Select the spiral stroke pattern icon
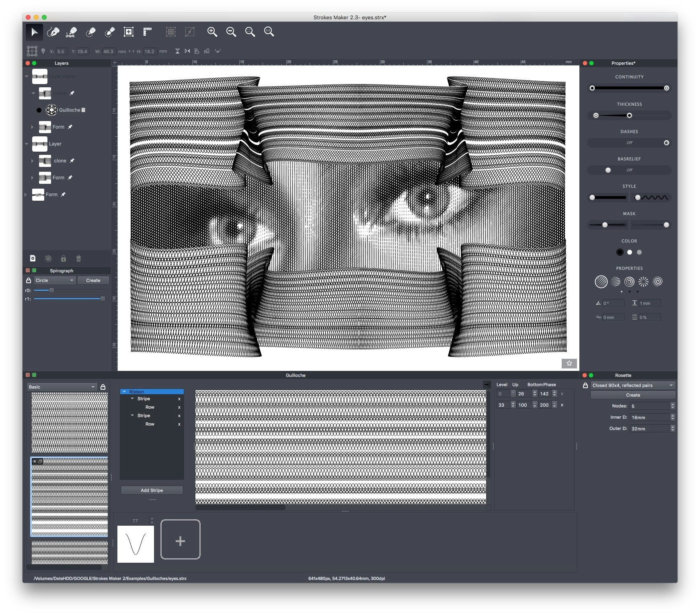Viewport: 700px width, 615px height. pyautogui.click(x=658, y=282)
